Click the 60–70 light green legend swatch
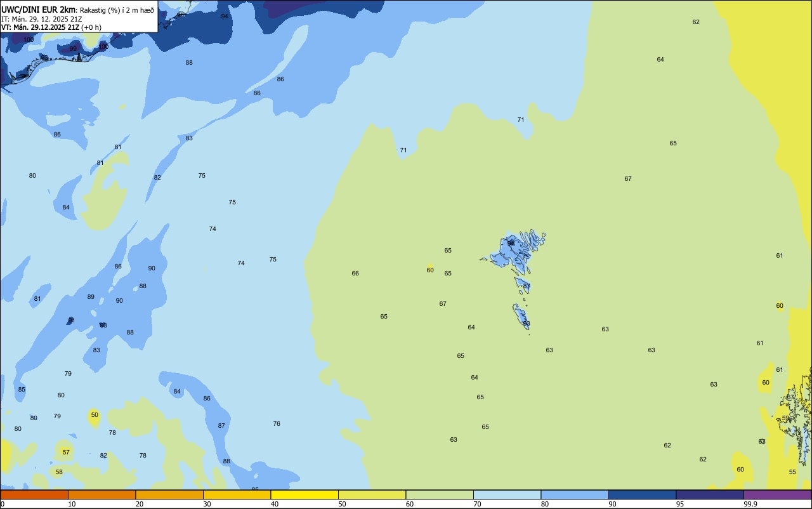 tap(440, 494)
